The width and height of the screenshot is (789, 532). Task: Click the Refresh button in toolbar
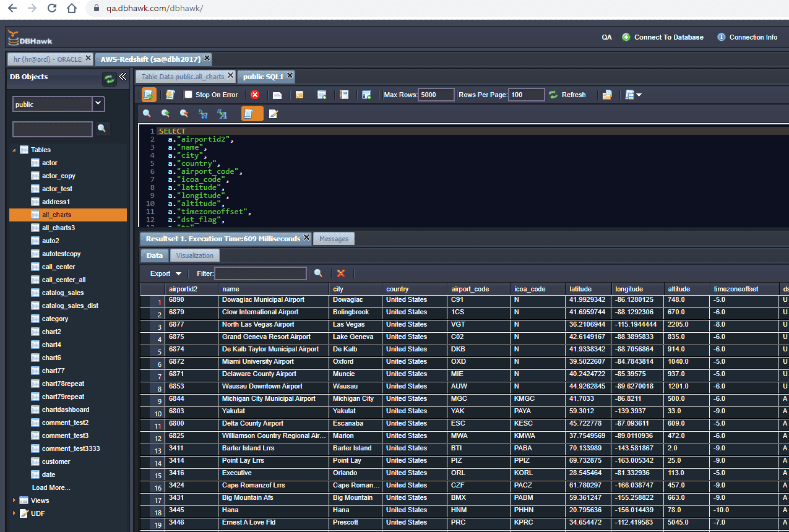coord(567,95)
